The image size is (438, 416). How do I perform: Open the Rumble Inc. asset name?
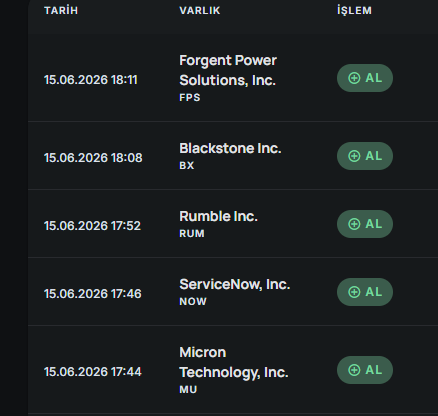pos(218,216)
